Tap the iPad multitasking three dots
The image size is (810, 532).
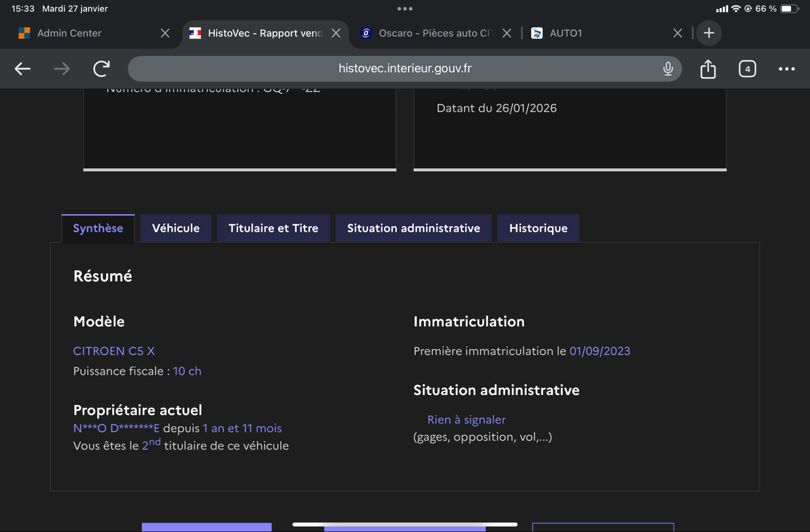405,9
